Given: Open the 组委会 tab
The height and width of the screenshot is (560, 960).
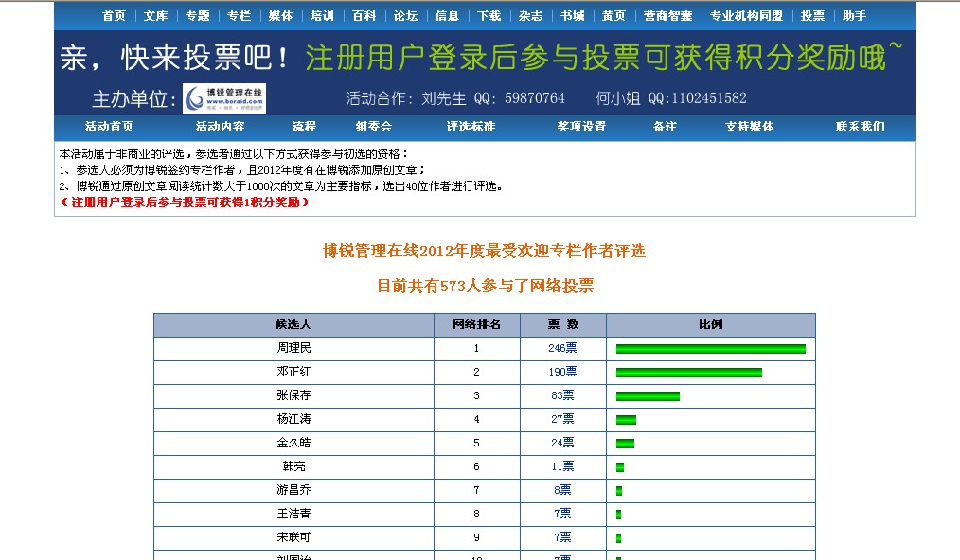Looking at the screenshot, I should [373, 127].
